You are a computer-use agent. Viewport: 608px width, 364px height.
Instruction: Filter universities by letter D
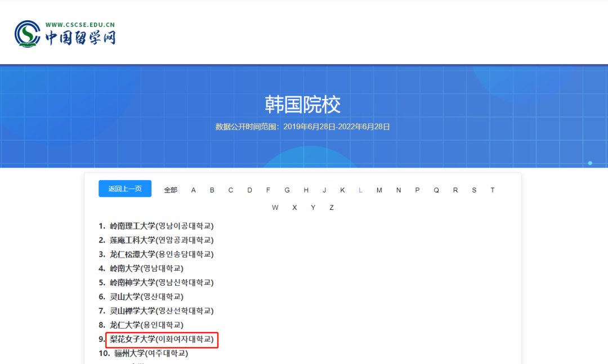point(250,190)
